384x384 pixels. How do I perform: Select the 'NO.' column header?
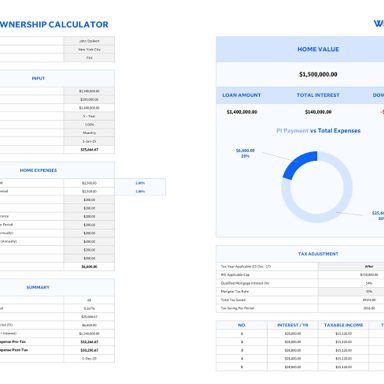pos(242,325)
